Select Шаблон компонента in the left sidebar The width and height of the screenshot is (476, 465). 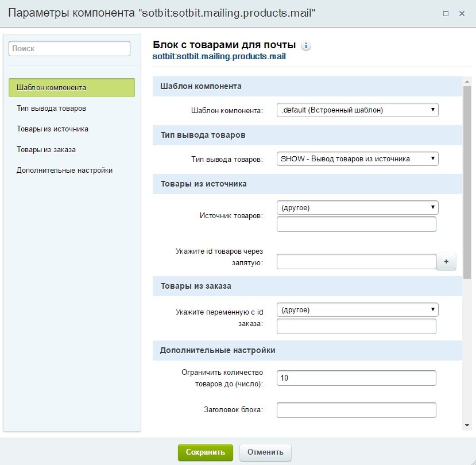click(72, 88)
